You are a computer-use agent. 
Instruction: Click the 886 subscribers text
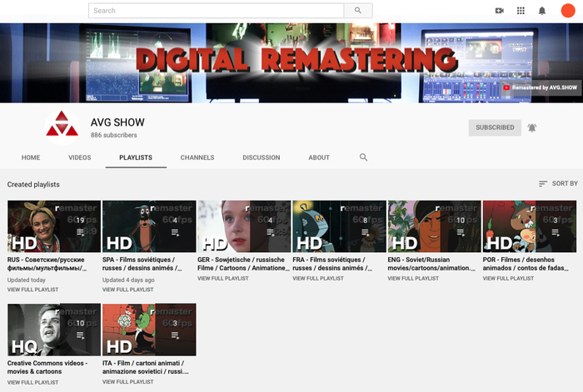pos(114,136)
